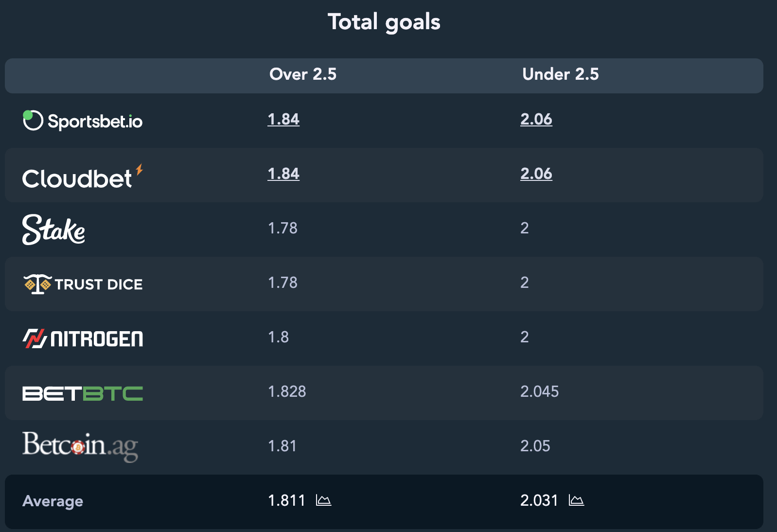
Task: Click the Trust Dice logo
Action: tap(83, 284)
